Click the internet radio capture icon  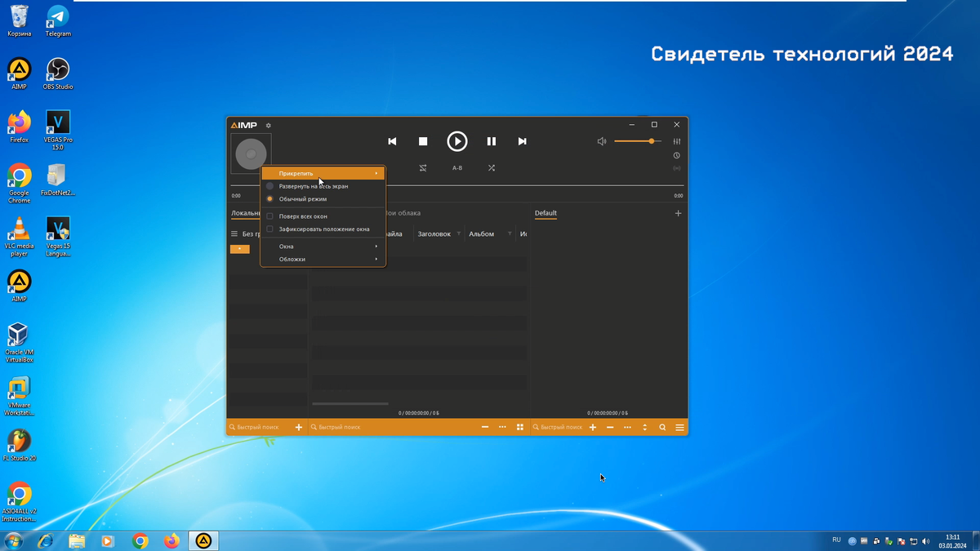(677, 168)
